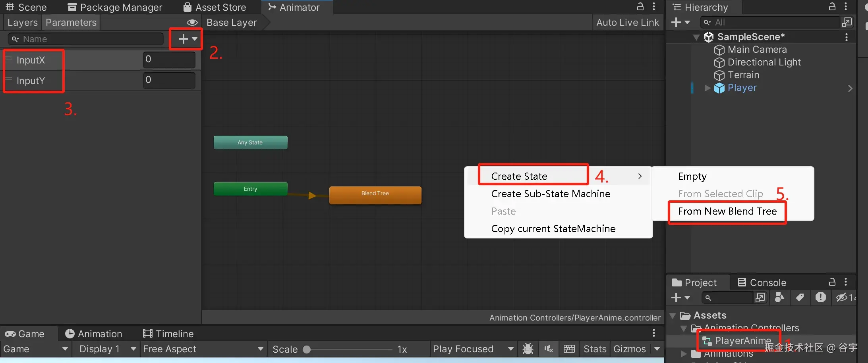Open search window icon in Project
This screenshot has height=363, width=868.
coord(760,298)
